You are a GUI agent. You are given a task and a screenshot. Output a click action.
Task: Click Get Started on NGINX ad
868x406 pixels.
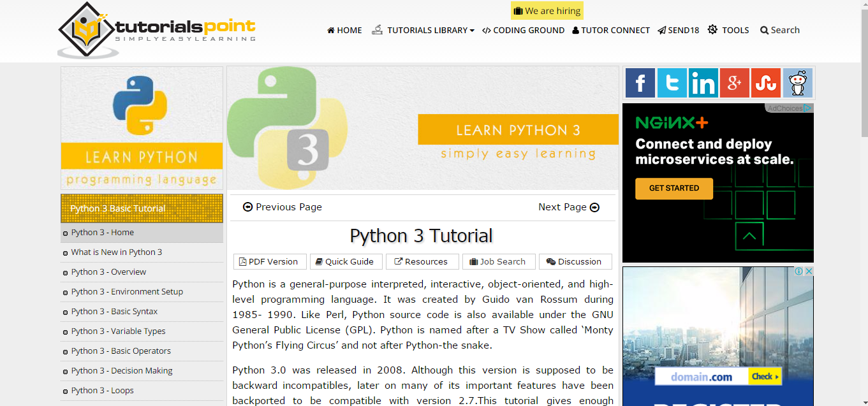[x=674, y=188]
